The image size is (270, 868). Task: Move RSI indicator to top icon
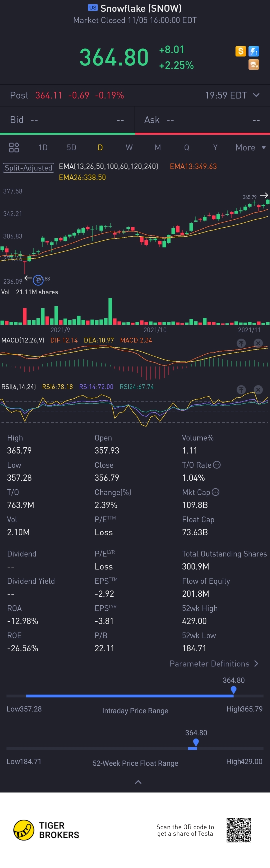[241, 389]
